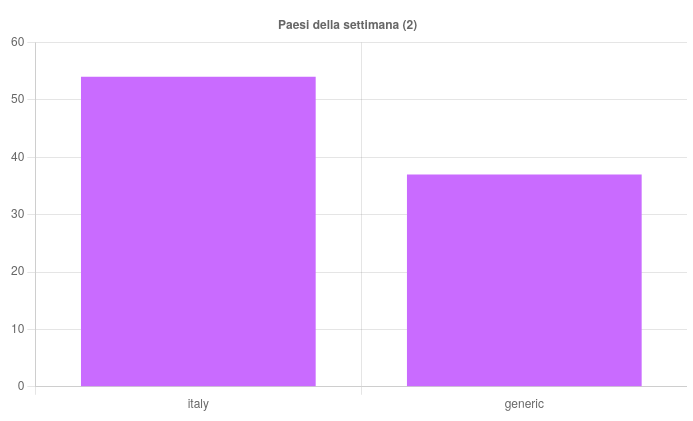
Task: Click the 10 y-axis tick label
Action: (x=18, y=329)
